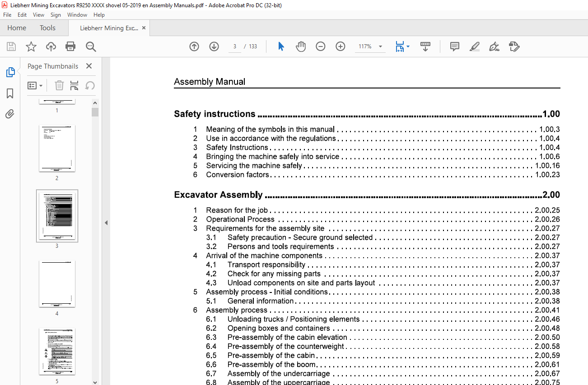Click the fit page width icon
The width and height of the screenshot is (588, 385).
400,46
